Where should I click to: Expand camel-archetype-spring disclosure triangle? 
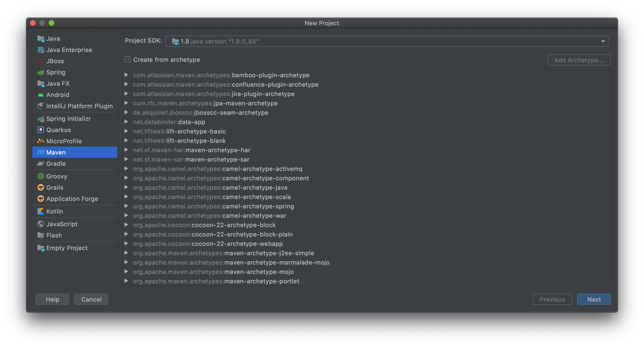point(127,206)
